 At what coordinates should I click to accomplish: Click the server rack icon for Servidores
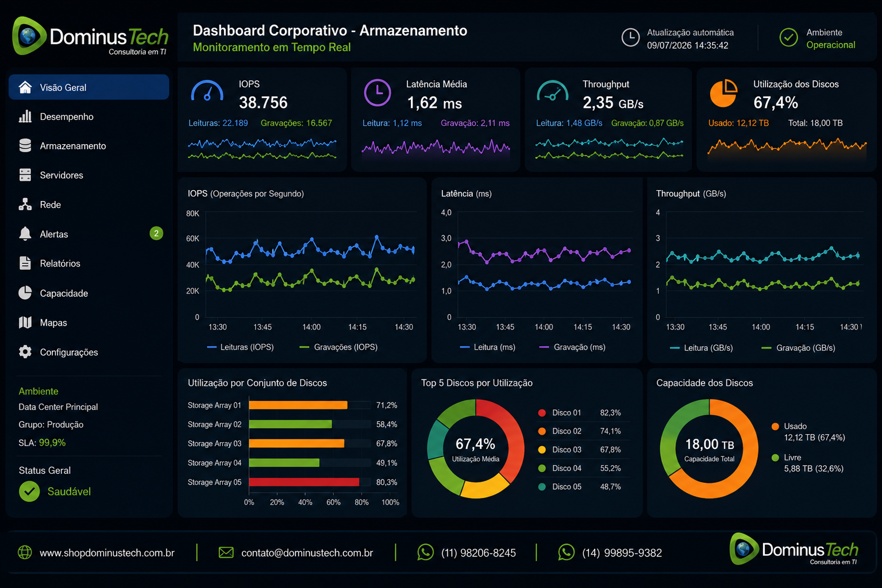pos(25,175)
